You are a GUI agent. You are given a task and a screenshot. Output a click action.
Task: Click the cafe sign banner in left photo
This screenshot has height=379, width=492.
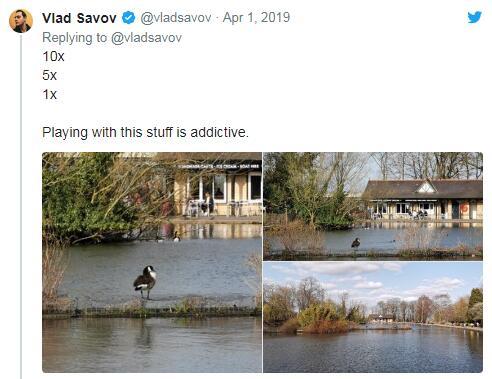tap(218, 166)
